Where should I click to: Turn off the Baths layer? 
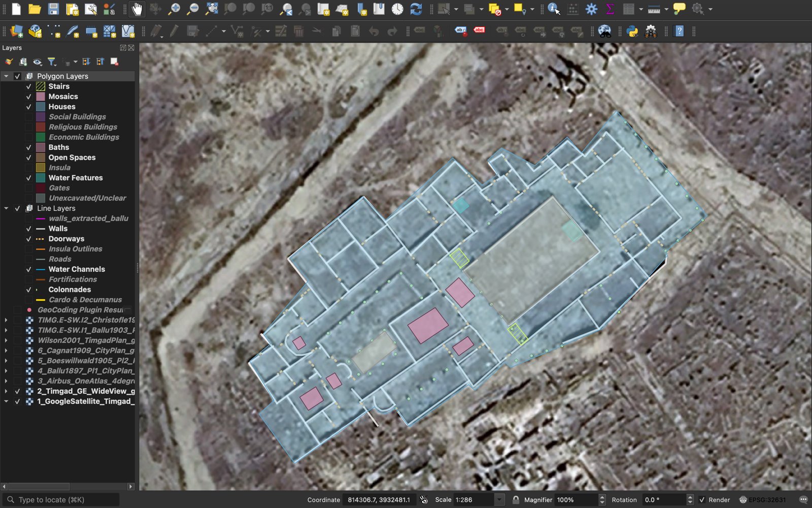pyautogui.click(x=28, y=147)
